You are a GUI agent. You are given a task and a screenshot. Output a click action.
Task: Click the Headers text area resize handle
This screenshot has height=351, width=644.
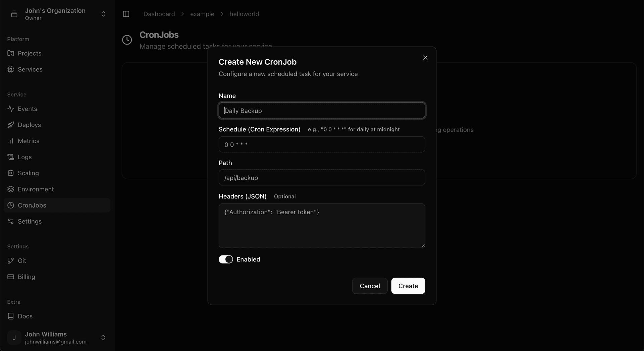pos(423,246)
